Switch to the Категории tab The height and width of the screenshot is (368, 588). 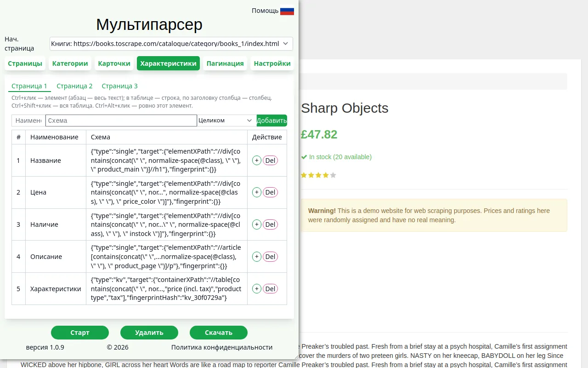click(x=70, y=63)
